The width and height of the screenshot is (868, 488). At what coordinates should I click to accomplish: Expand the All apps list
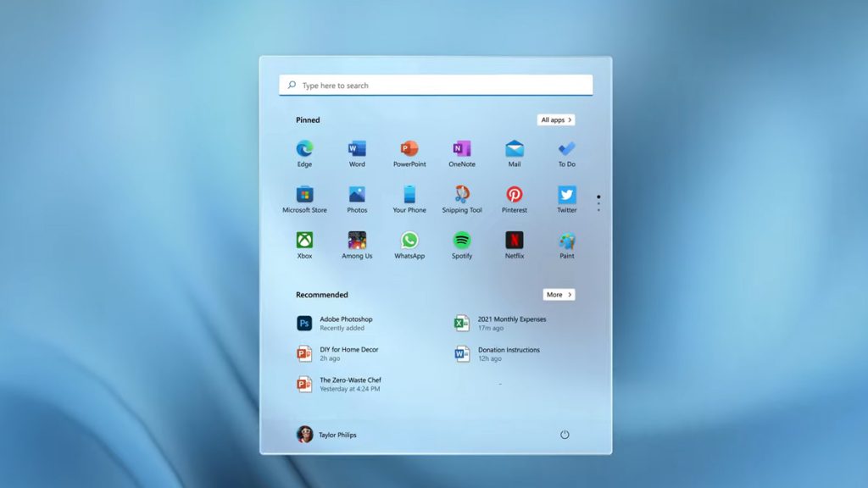pos(556,120)
